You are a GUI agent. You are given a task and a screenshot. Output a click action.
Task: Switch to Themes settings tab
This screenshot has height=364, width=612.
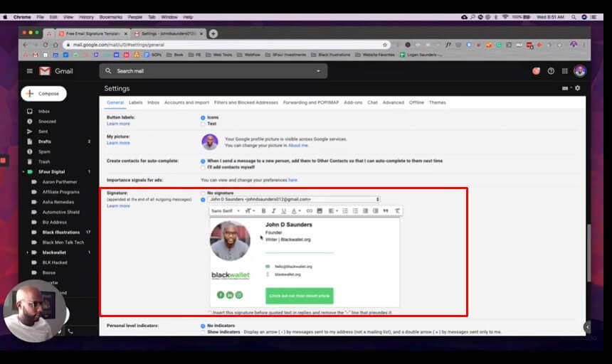(x=437, y=102)
